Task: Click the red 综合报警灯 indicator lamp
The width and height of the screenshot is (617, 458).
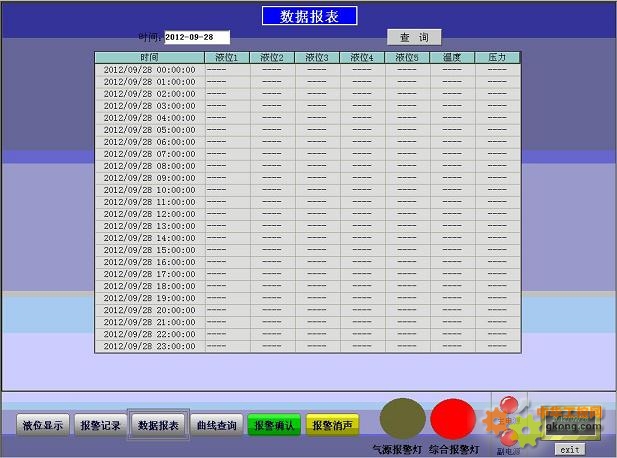Action: pos(453,419)
